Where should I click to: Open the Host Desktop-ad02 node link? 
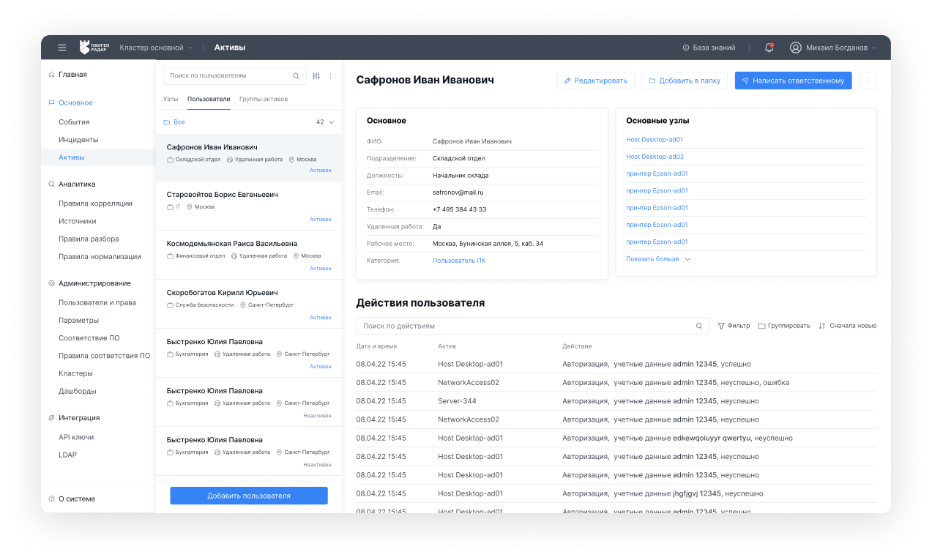[655, 157]
